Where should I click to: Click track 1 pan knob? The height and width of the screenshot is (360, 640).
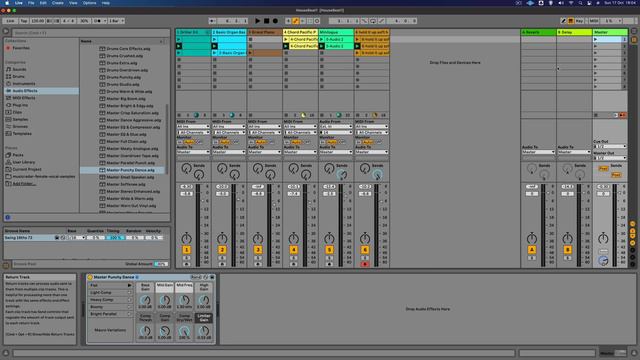coord(187,238)
